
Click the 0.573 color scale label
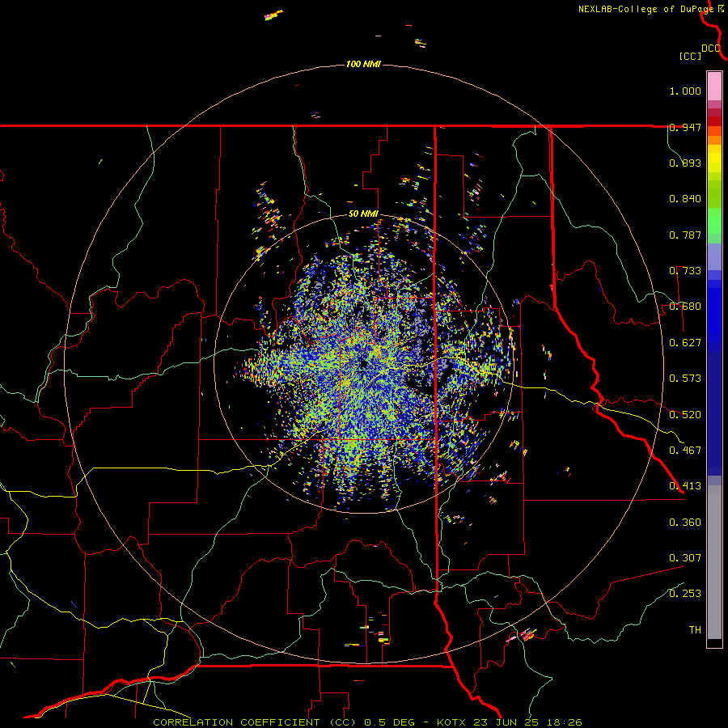pyautogui.click(x=685, y=379)
